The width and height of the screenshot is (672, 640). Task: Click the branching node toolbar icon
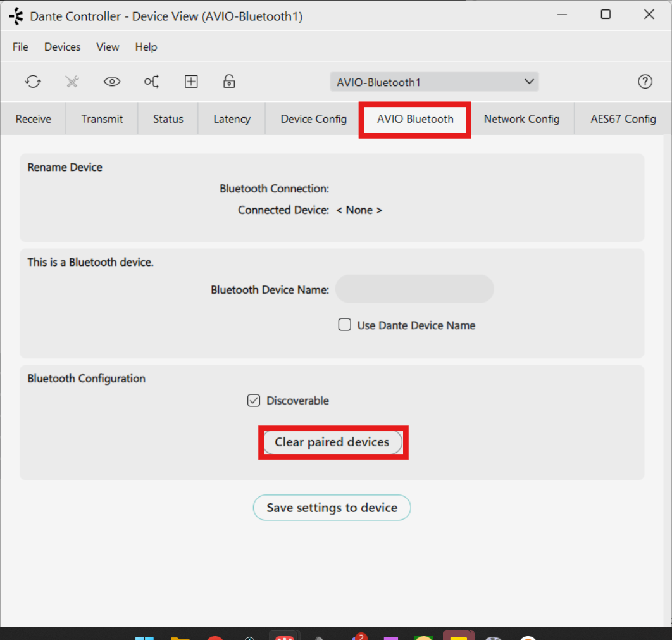click(152, 82)
